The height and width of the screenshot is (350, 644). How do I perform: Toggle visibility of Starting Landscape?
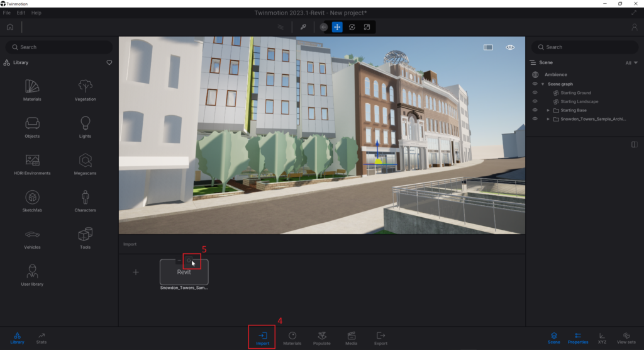click(535, 101)
